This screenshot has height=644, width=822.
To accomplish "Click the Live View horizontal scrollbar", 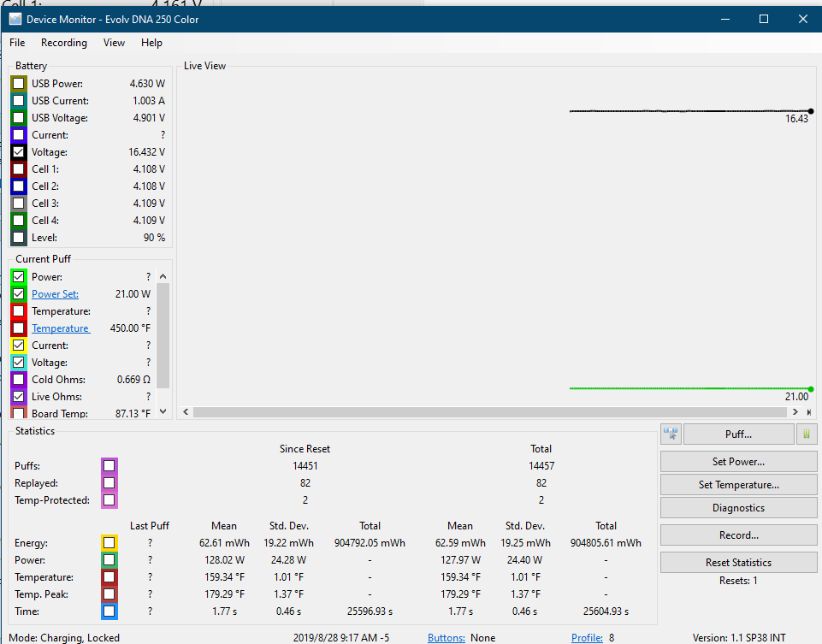I will 496,412.
